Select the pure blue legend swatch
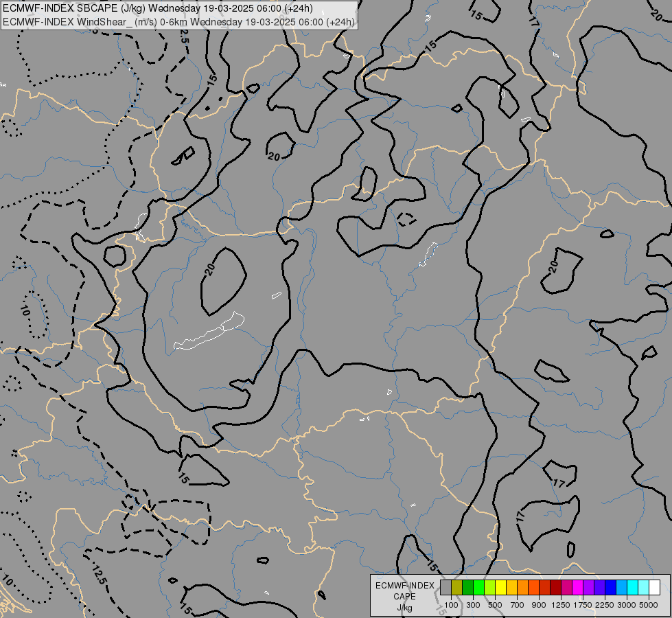The width and height of the screenshot is (672, 618). (610, 587)
